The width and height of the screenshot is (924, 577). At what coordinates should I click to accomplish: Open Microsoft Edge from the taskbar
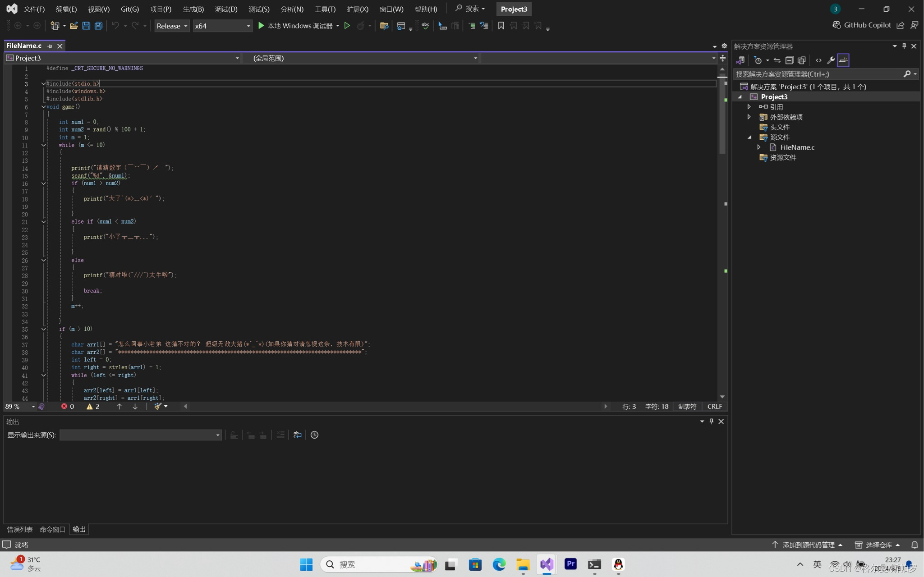[x=499, y=564]
